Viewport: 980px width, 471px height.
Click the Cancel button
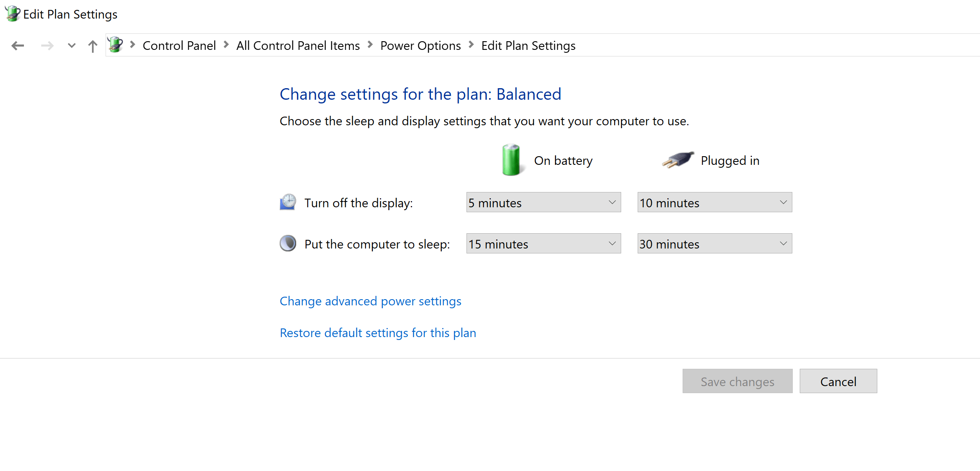(x=838, y=381)
